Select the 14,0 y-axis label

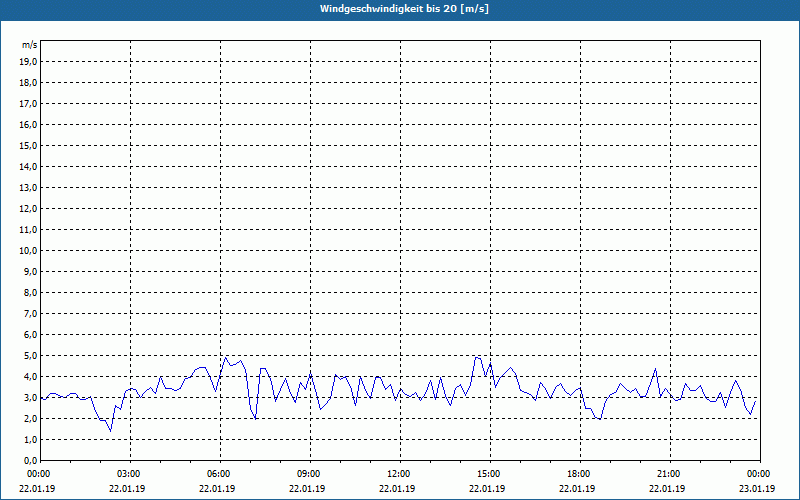28,166
